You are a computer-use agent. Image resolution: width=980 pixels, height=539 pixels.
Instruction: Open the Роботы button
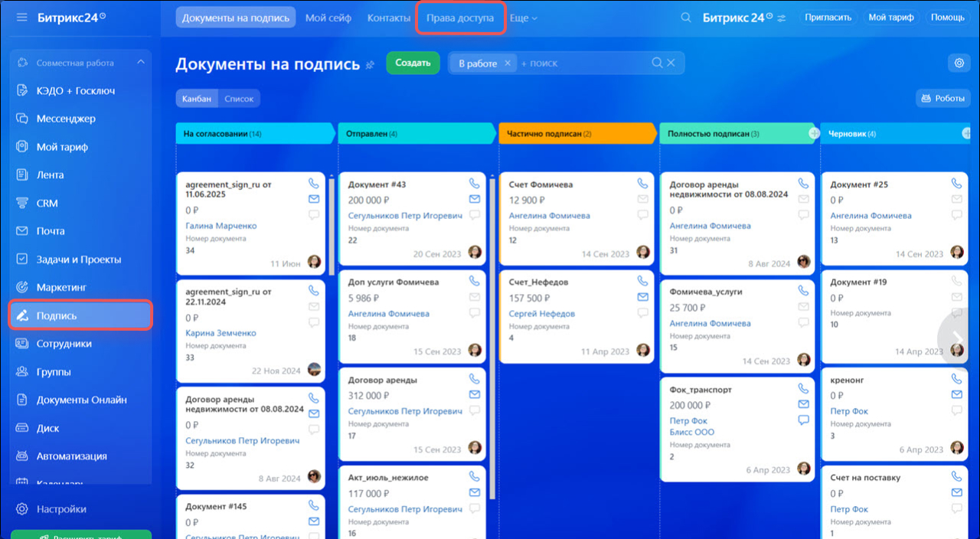click(943, 99)
